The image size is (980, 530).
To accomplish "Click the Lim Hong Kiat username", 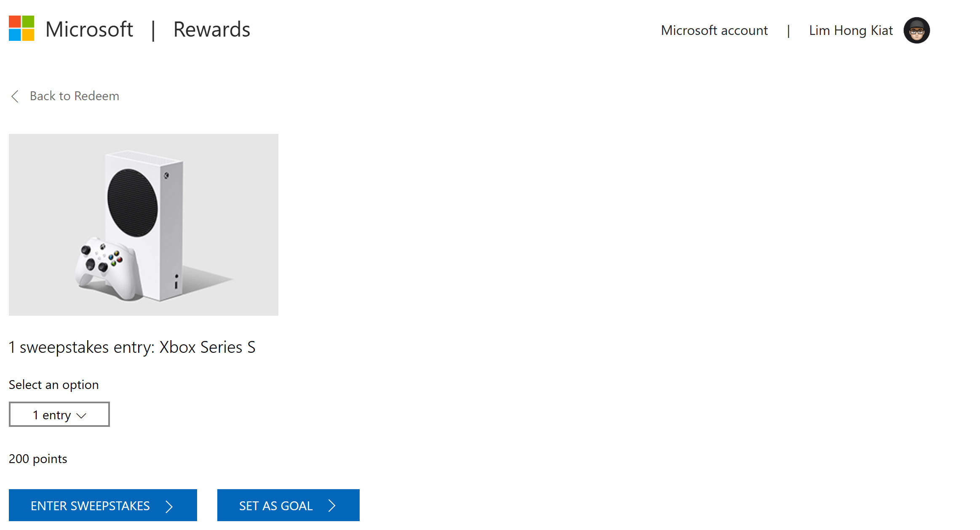I will pyautogui.click(x=851, y=30).
